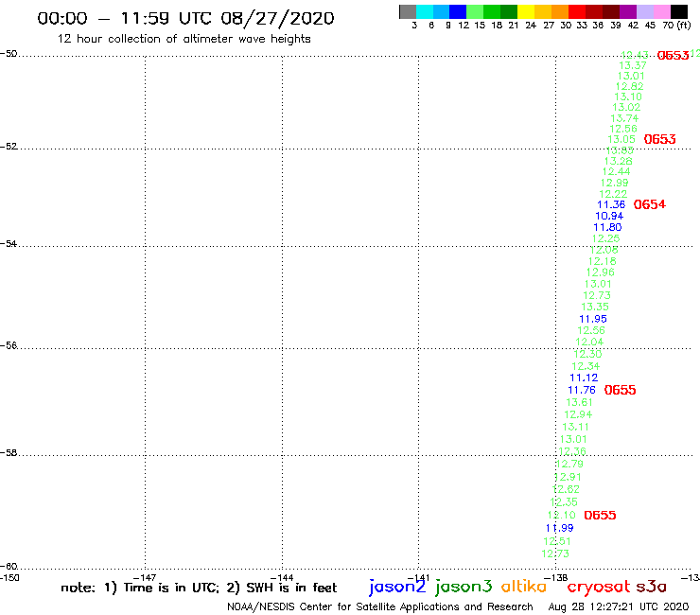Select the wave height value 13.35
The image size is (700, 615).
(595, 307)
